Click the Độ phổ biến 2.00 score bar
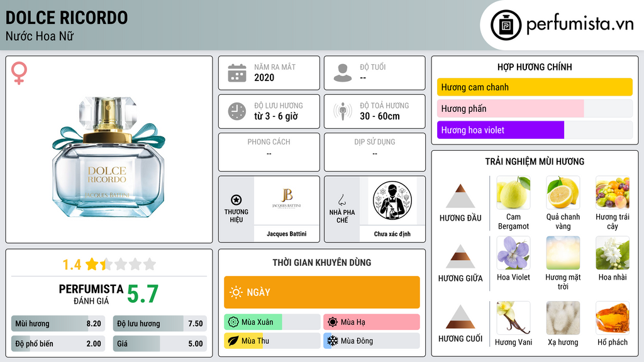The height and width of the screenshot is (362, 644). pyautogui.click(x=58, y=344)
